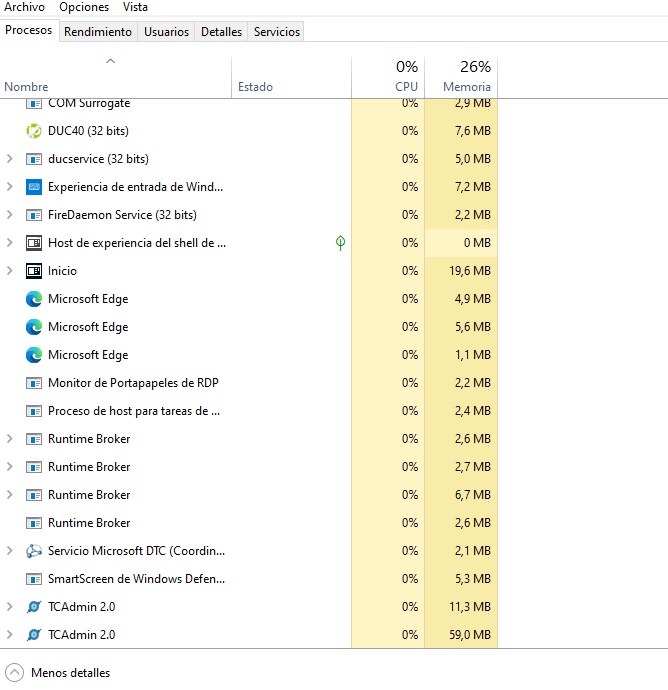
Task: Sort processes by the Memoria column header
Action: (466, 77)
